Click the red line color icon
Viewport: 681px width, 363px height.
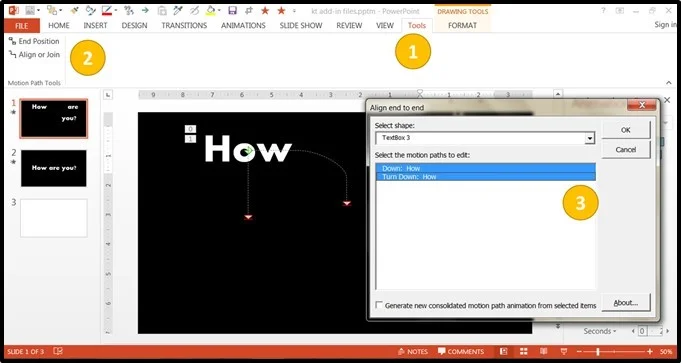point(106,10)
